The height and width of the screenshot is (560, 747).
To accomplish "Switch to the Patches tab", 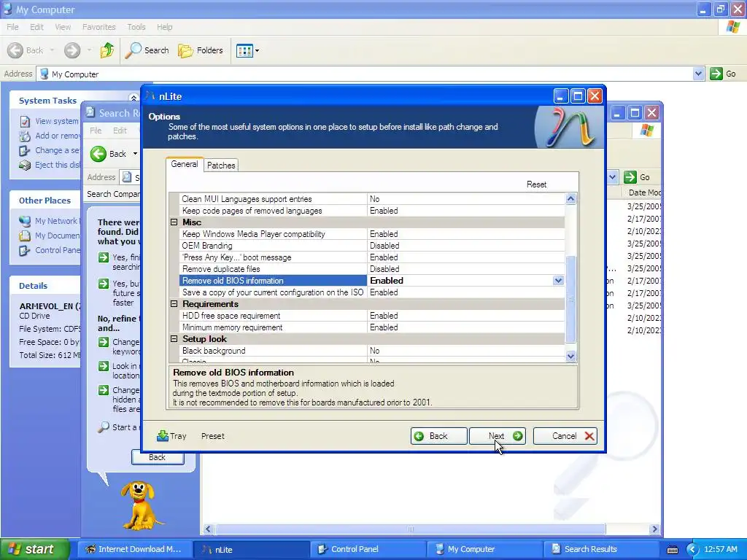I will pos(221,166).
